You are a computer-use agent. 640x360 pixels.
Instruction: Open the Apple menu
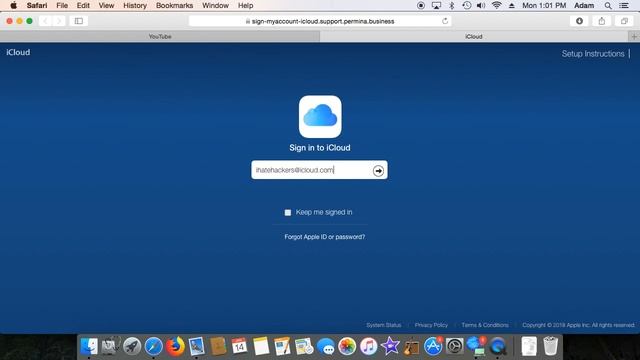pos(13,5)
